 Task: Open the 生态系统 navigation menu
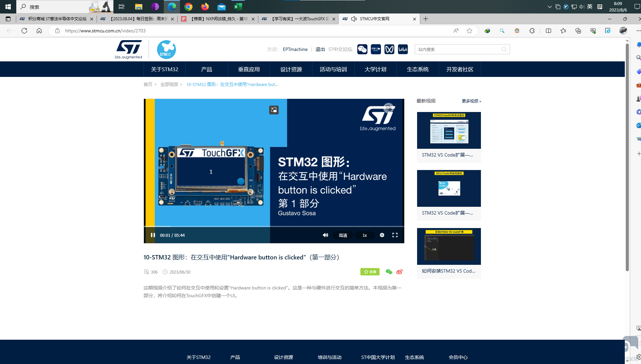tap(418, 69)
